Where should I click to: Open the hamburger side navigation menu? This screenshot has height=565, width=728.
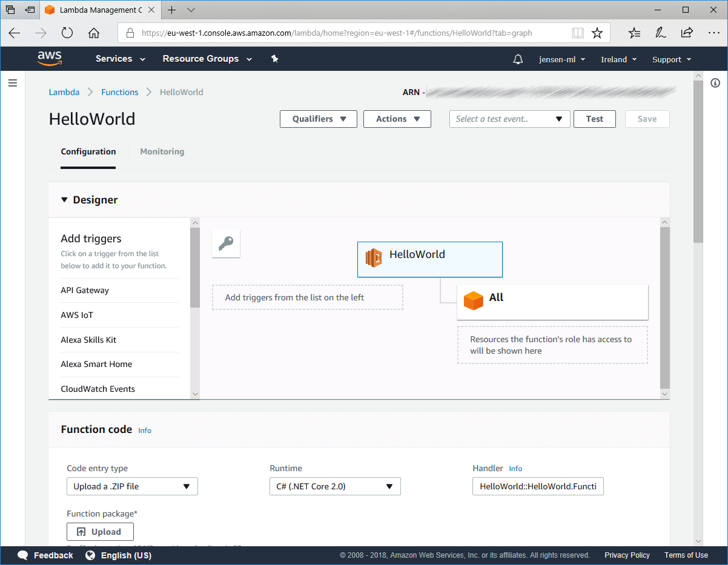click(x=12, y=83)
